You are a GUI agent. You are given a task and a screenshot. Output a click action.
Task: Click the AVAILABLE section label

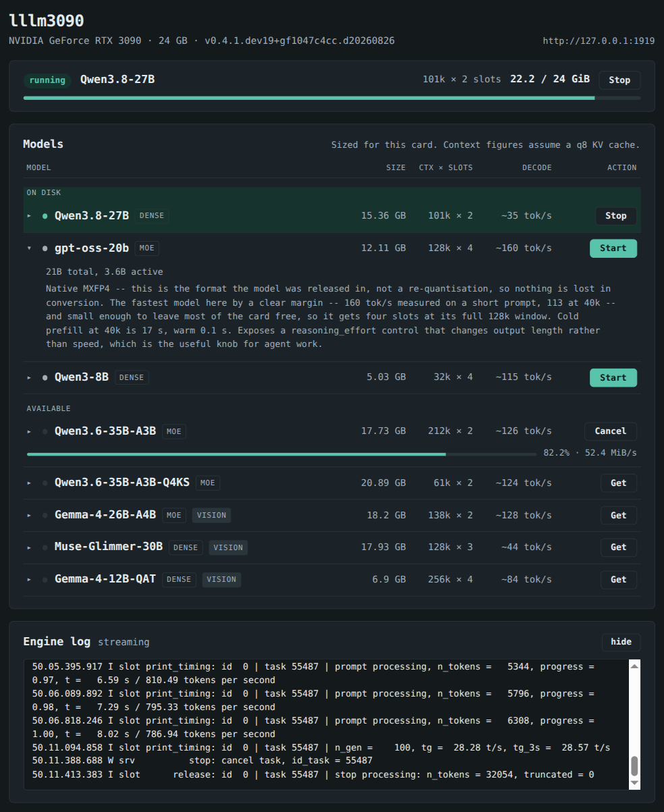[49, 409]
